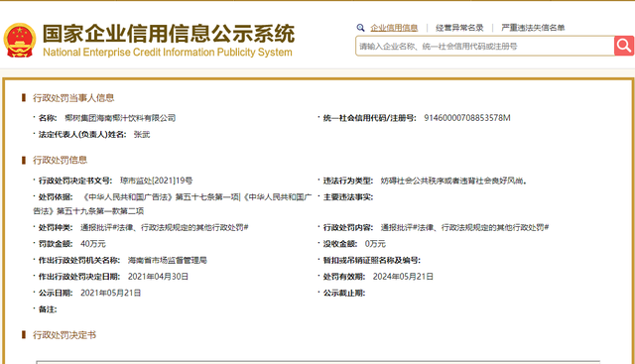Click the publication date 2021年05月21日

110,293
